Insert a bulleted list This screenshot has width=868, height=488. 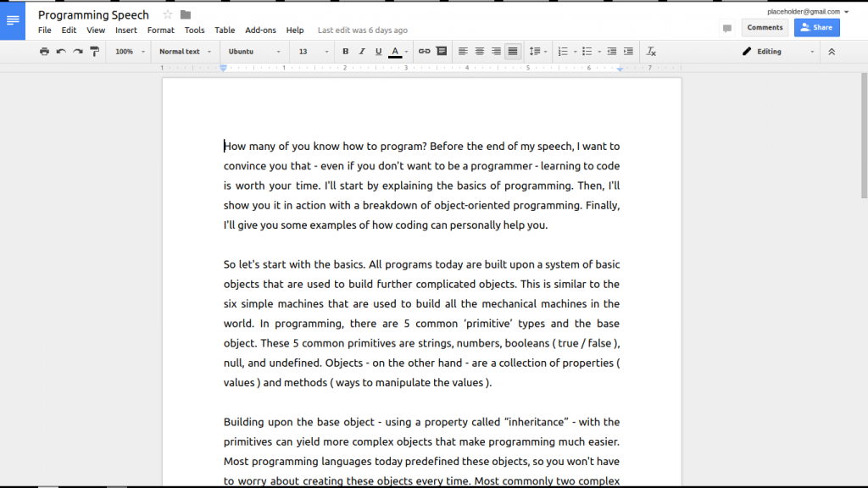point(587,52)
